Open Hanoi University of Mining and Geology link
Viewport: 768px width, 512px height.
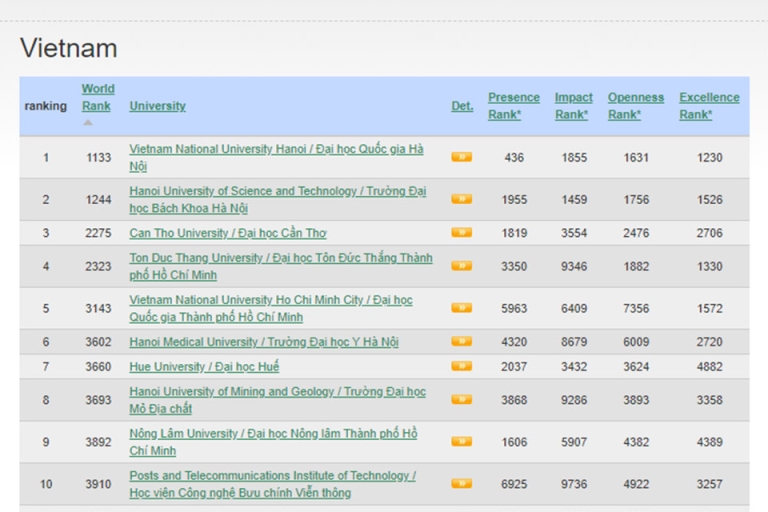[x=277, y=400]
